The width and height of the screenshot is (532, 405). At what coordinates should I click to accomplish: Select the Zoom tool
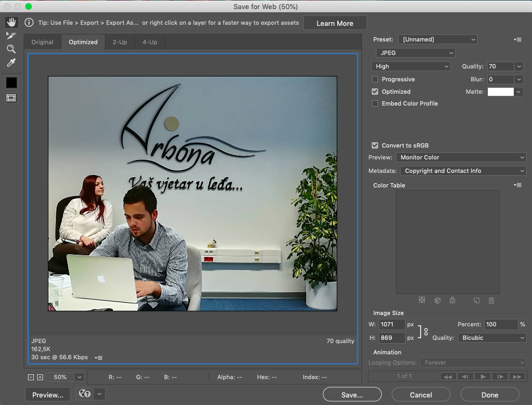tap(11, 49)
